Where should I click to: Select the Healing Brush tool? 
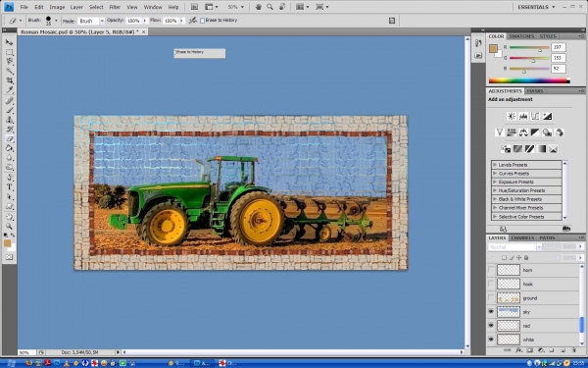coord(10,101)
